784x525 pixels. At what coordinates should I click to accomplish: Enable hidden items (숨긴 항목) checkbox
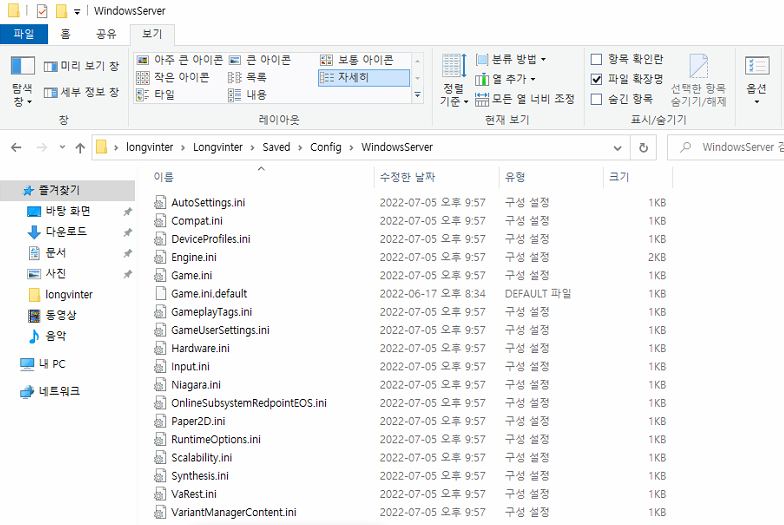(596, 99)
